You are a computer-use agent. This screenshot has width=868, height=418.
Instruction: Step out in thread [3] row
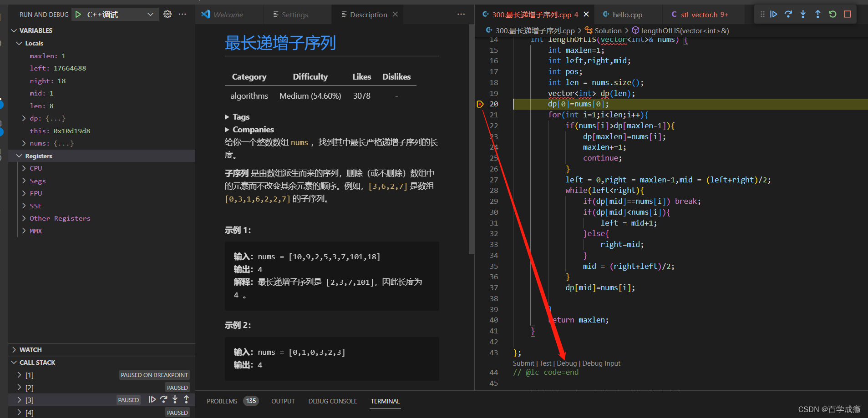click(186, 400)
